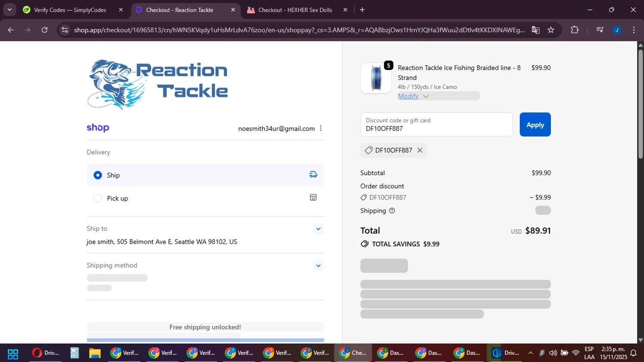644x362 pixels.
Task: Click the store icon in Pick up row
Action: (x=313, y=198)
